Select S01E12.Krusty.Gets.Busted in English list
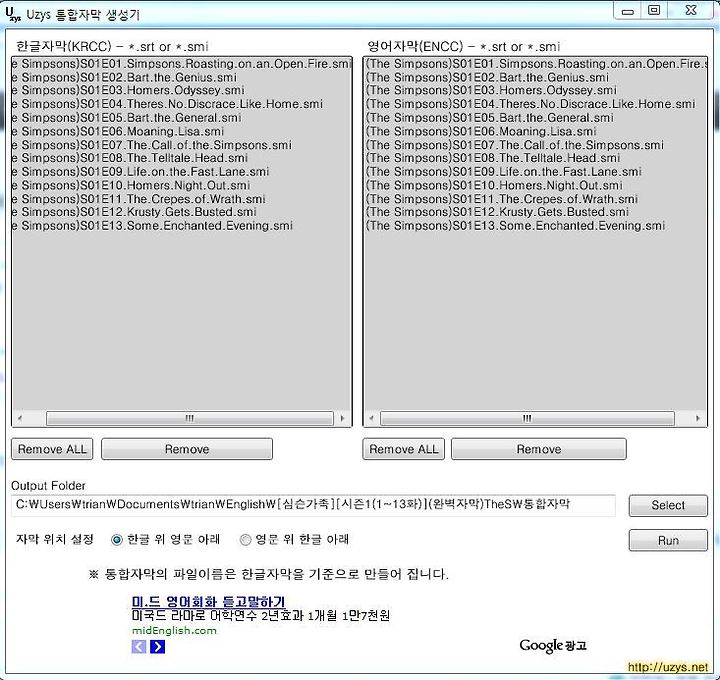Image resolution: width=720 pixels, height=680 pixels. (535, 212)
